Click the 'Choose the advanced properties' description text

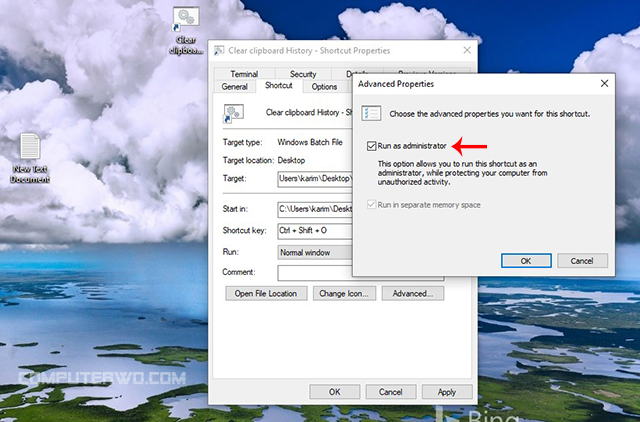[x=489, y=114]
